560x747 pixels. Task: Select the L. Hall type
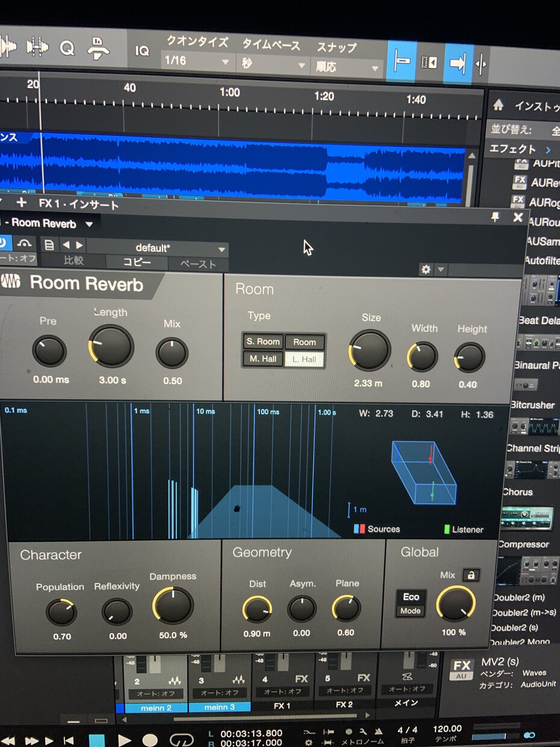[x=304, y=360]
